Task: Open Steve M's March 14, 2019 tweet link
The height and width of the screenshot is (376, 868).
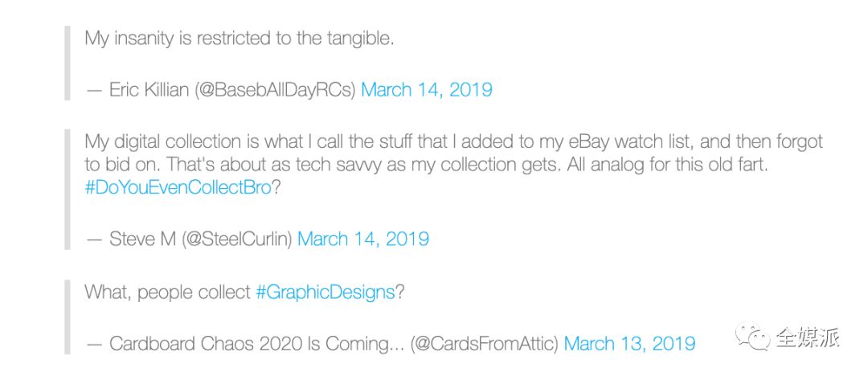Action: coord(362,239)
